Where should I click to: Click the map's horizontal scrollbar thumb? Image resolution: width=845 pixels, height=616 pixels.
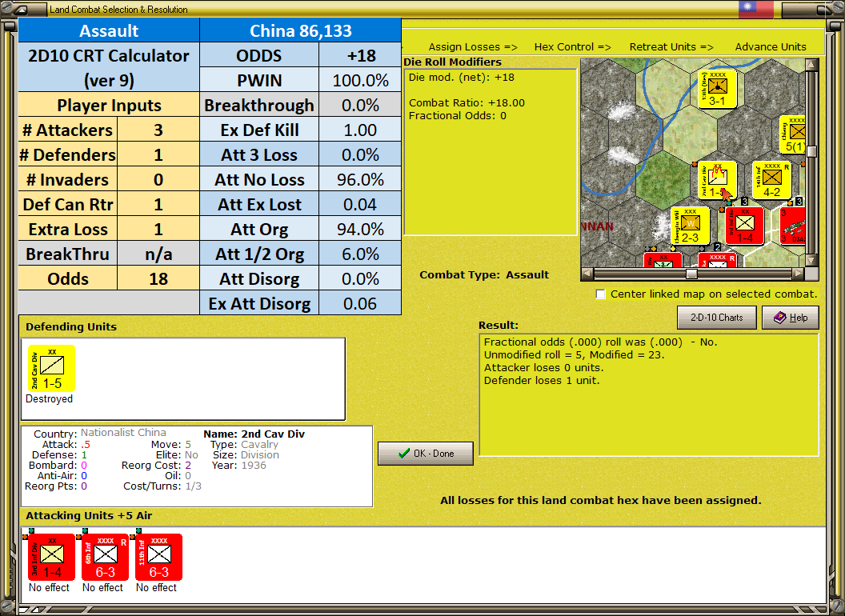(x=691, y=274)
